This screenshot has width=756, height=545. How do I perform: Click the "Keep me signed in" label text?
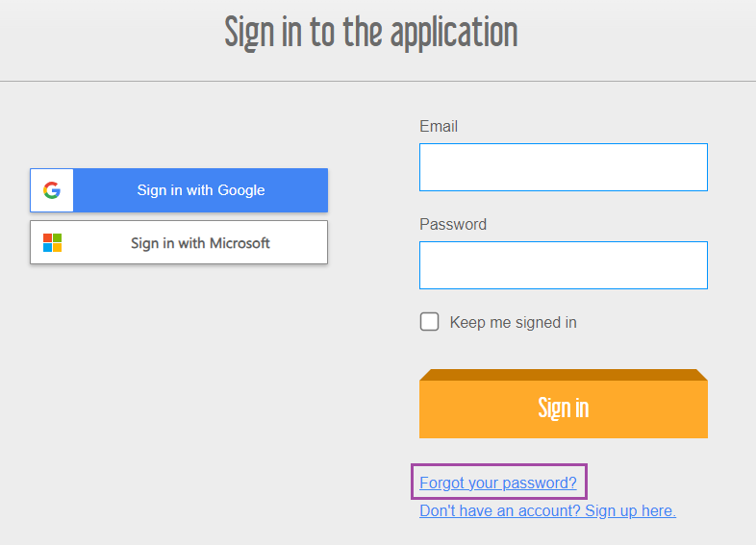[513, 323]
